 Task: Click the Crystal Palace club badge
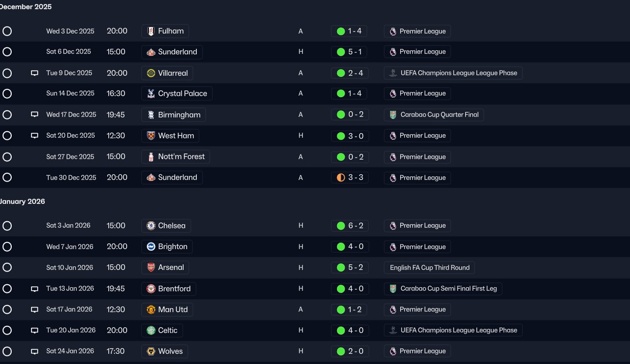point(151,94)
